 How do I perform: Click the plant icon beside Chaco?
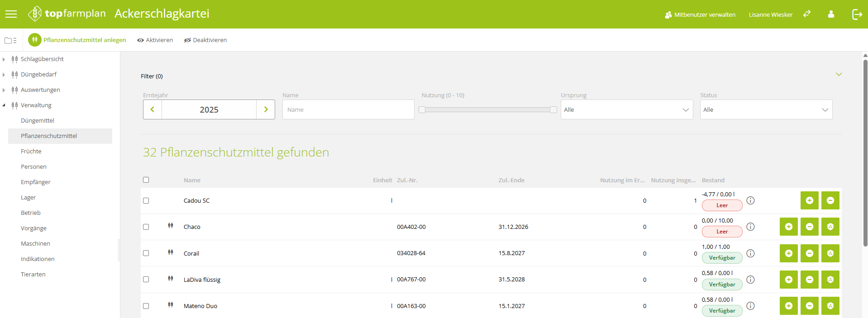point(171,225)
